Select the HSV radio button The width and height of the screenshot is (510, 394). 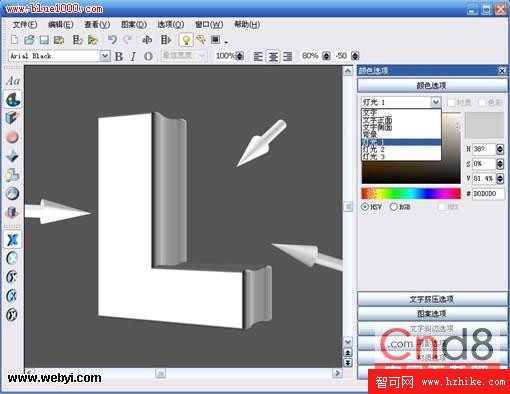365,207
